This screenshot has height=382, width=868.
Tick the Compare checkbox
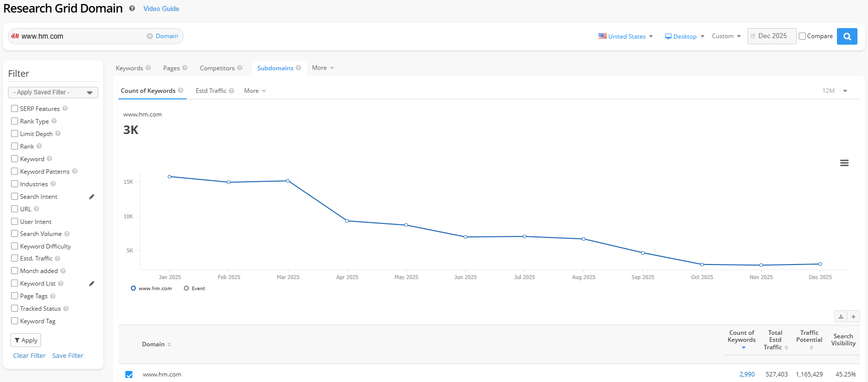click(802, 36)
